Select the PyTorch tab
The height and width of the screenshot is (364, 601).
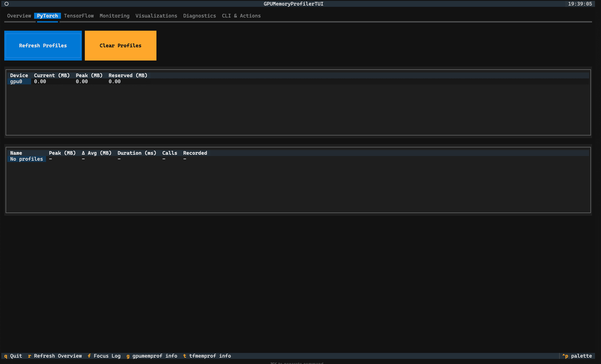(48, 16)
